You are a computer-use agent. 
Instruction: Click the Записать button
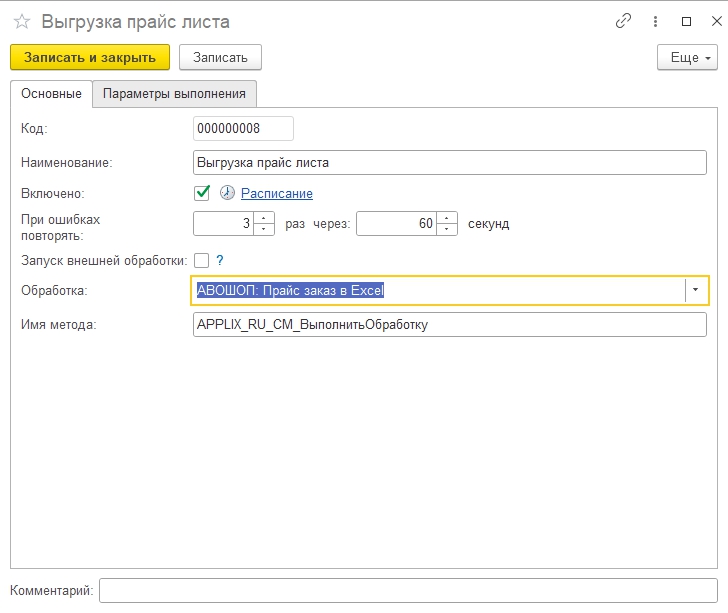(220, 57)
